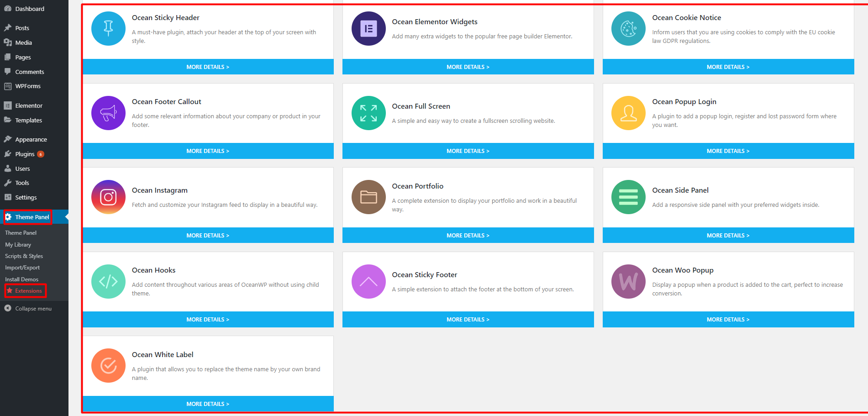Click the Appearance paintbrush icon
This screenshot has height=416, width=868.
tap(8, 139)
